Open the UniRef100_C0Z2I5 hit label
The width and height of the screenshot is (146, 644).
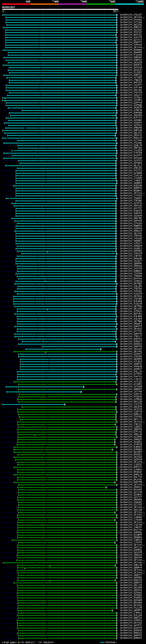(x=131, y=404)
